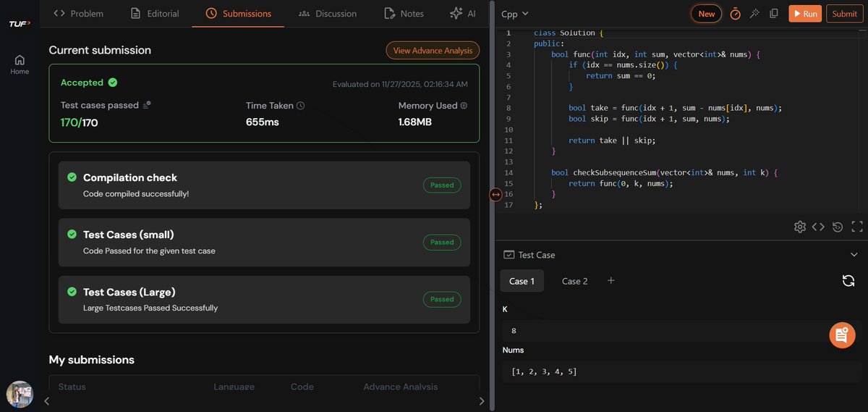Click the timer clock icon in editor toolbar
This screenshot has height=412, width=868.
pos(735,14)
